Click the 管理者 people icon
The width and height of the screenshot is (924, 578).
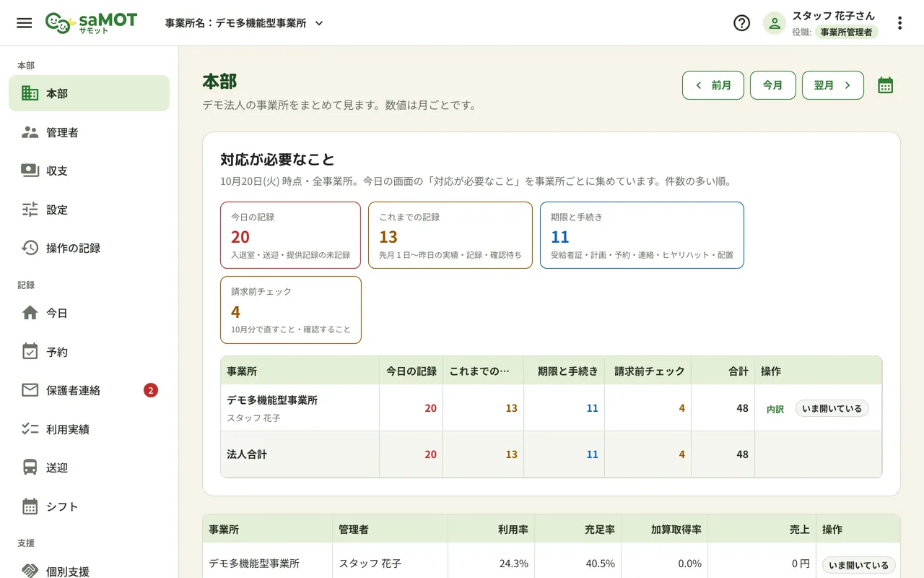coord(30,132)
